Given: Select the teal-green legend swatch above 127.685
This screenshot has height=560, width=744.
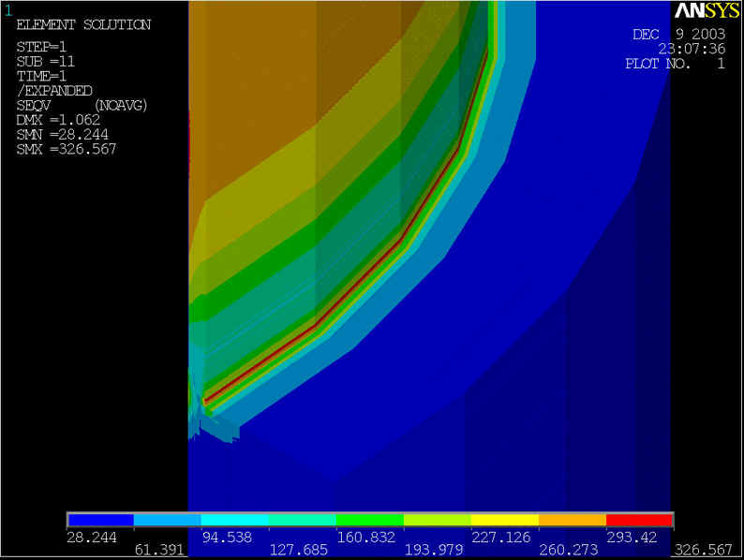Looking at the screenshot, I should click(x=303, y=520).
